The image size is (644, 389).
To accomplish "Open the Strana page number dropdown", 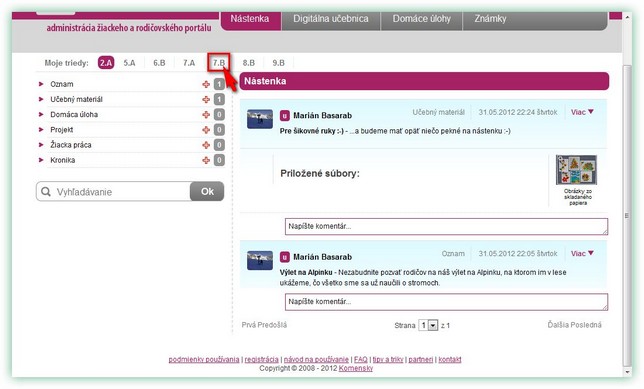I will pyautogui.click(x=428, y=325).
